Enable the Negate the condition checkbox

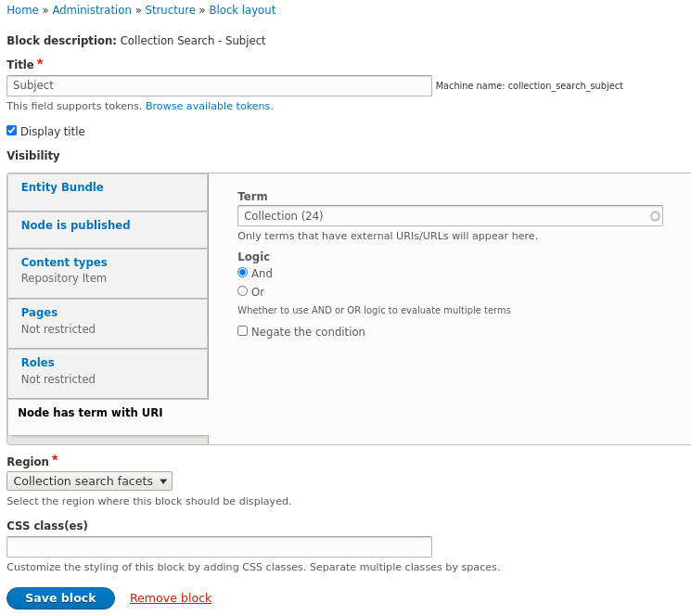(x=243, y=331)
